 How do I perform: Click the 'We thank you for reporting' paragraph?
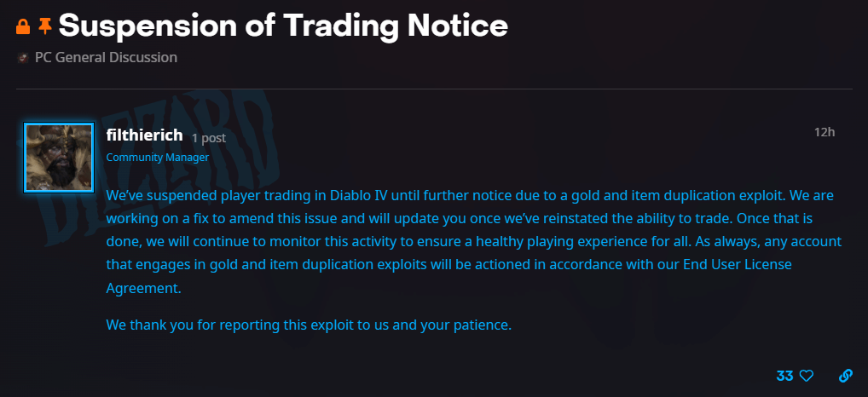(309, 325)
